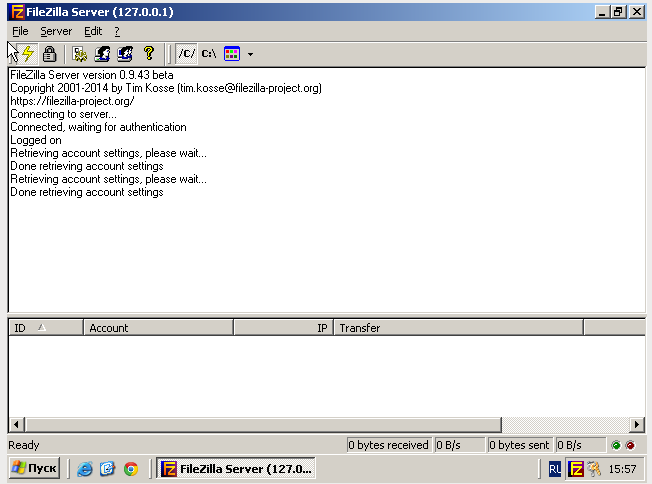Click the padlock lock server icon
652x484 pixels.
pyautogui.click(x=49, y=54)
